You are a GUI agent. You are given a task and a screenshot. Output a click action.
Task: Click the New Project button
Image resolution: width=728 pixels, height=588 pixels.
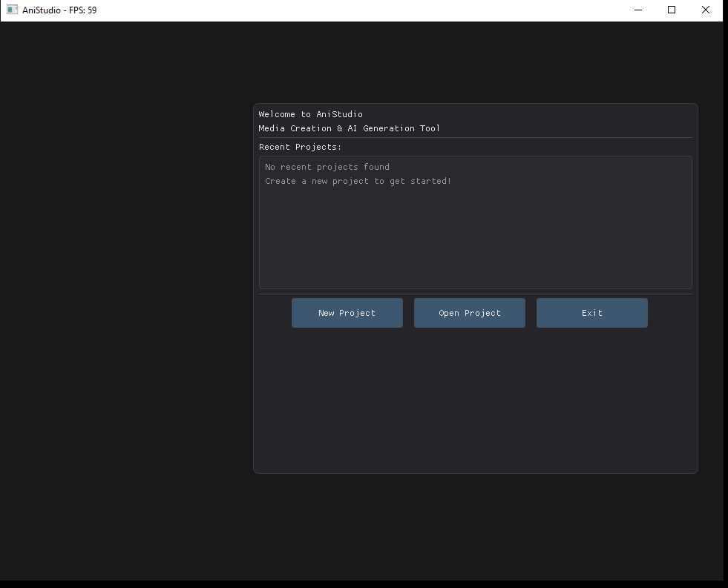tap(347, 313)
